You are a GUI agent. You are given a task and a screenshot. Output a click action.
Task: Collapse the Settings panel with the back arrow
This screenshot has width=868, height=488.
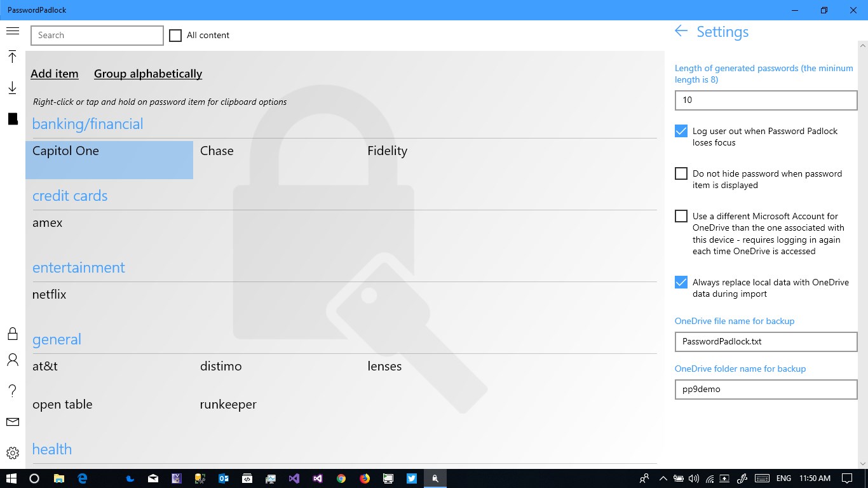[681, 30]
